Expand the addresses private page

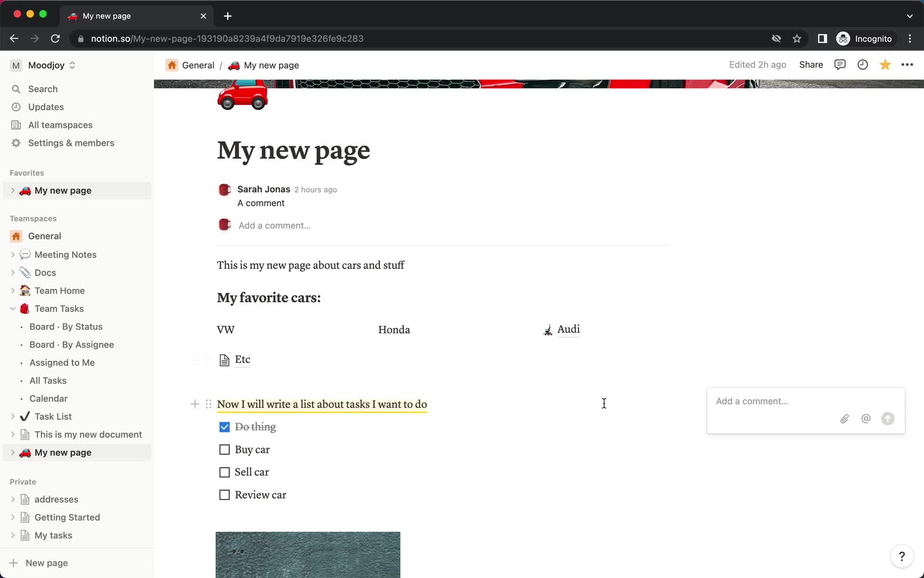click(13, 499)
